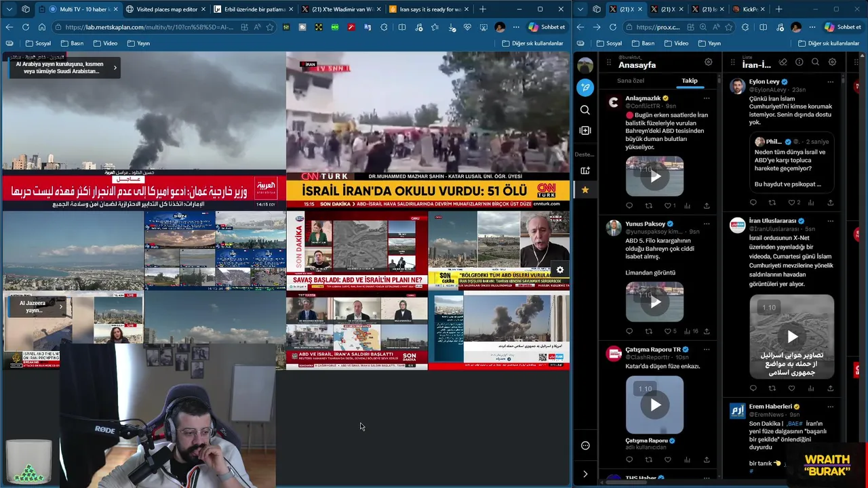The height and width of the screenshot is (488, 868).
Task: Open the Yayın bookmarks folder in right browser
Action: [708, 43]
